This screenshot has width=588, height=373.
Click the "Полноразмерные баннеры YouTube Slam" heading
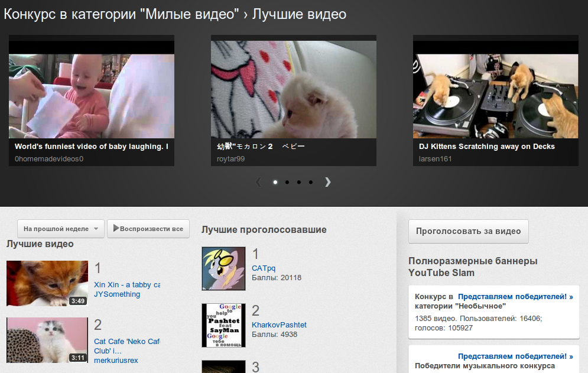pyautogui.click(x=473, y=267)
